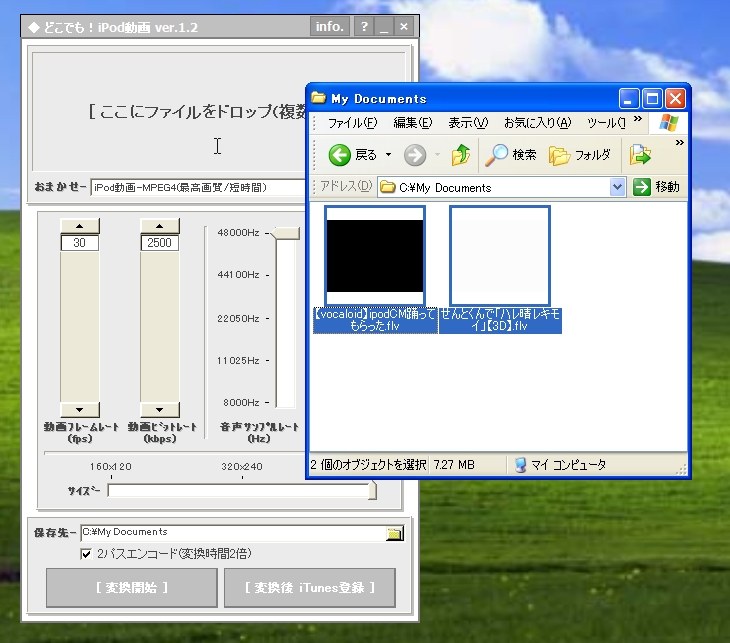Click the move-to folder toolbar icon
Image resolution: width=730 pixels, height=643 pixels.
click(x=640, y=155)
